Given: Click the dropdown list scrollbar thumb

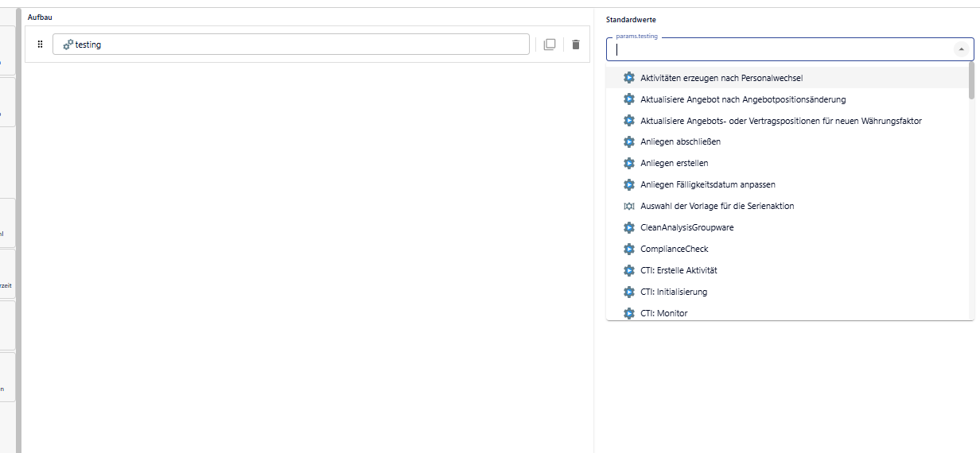Looking at the screenshot, I should (970, 81).
